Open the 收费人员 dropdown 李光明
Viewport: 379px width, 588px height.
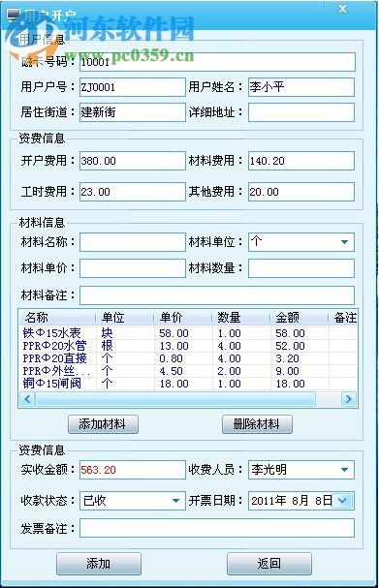(344, 470)
